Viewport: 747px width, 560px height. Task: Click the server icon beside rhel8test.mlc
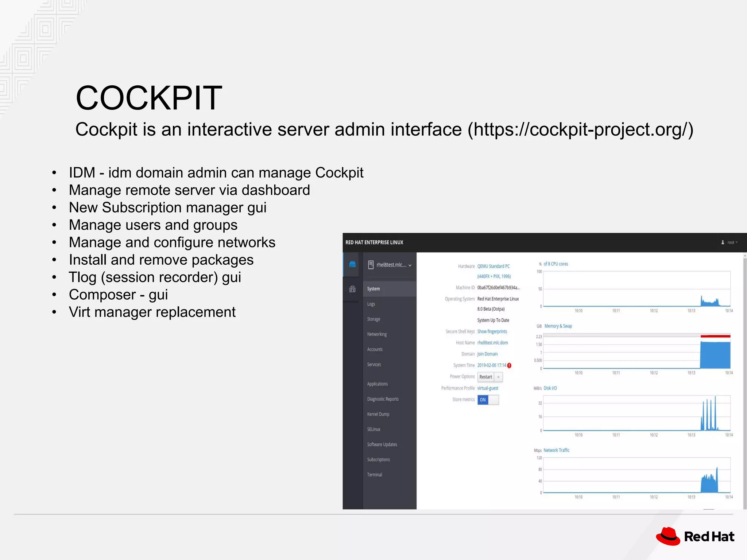tap(371, 265)
